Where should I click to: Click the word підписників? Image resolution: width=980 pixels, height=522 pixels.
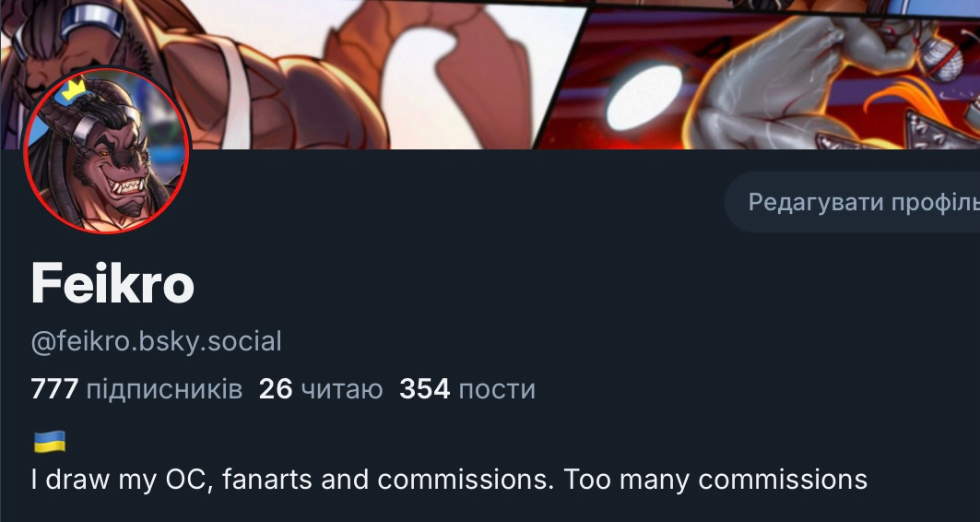[164, 390]
